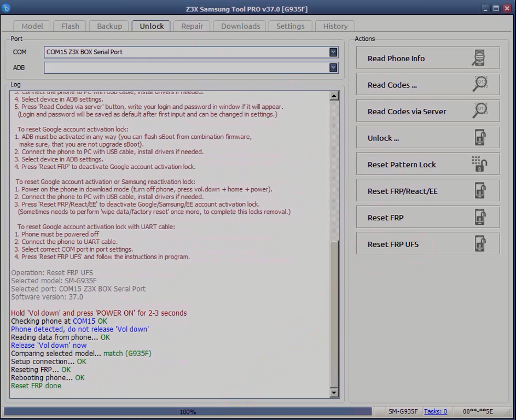Click the 00**-**5E serial in status bar

tap(478, 411)
